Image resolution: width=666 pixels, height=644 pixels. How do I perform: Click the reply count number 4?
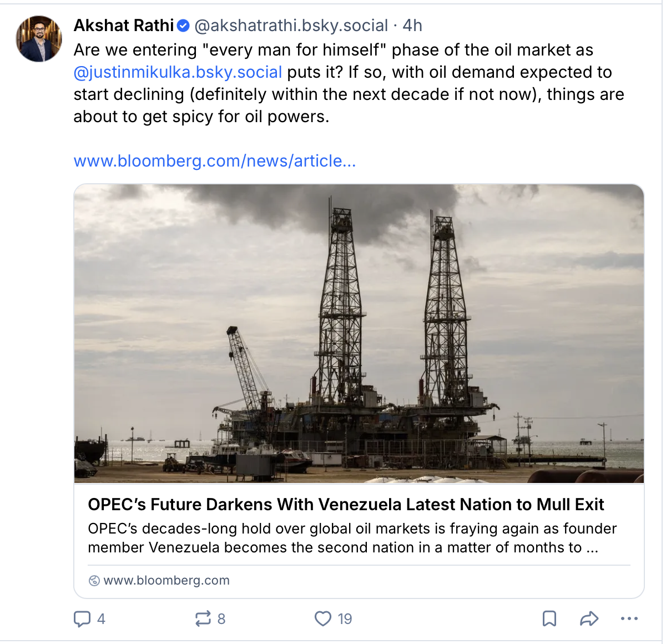point(101,619)
